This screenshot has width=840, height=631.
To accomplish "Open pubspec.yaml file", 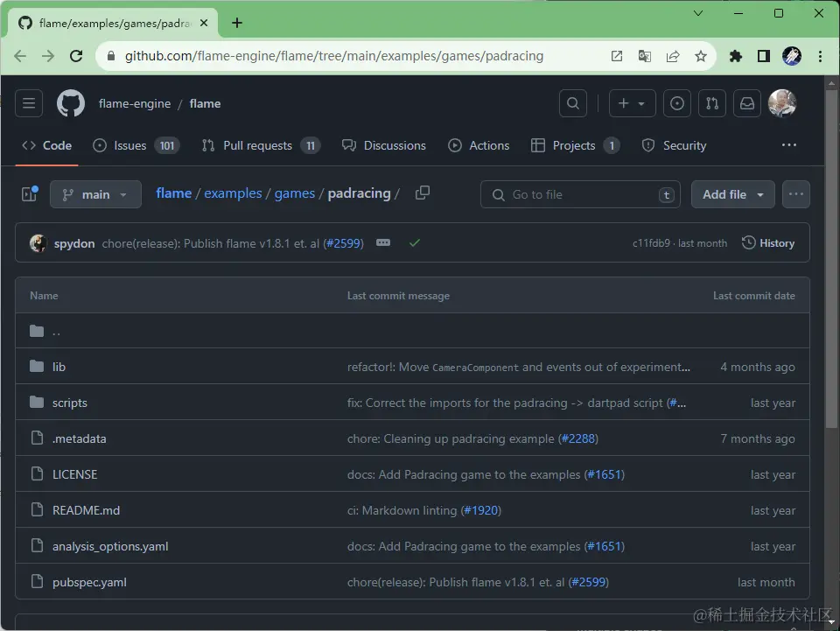I will click(89, 582).
